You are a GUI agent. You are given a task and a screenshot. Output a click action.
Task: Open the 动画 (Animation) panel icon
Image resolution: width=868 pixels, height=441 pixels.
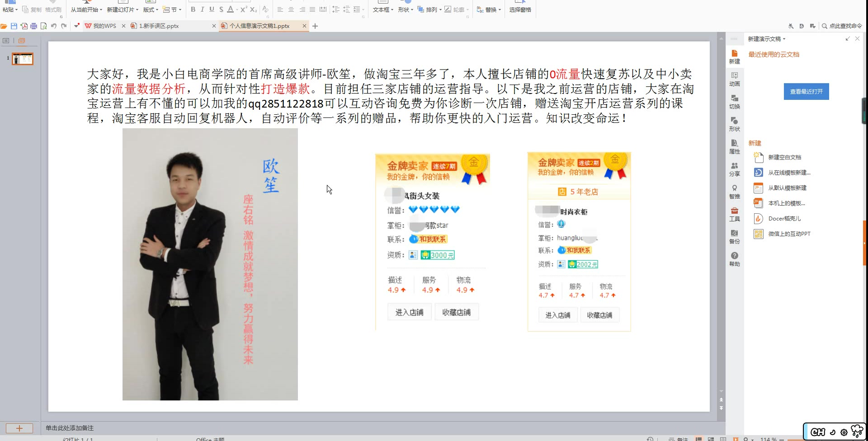734,80
